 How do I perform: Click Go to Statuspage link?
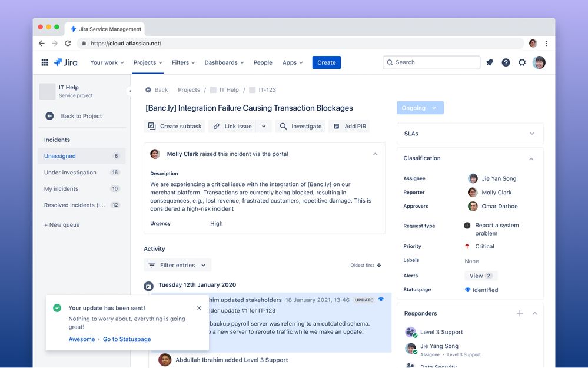127,339
